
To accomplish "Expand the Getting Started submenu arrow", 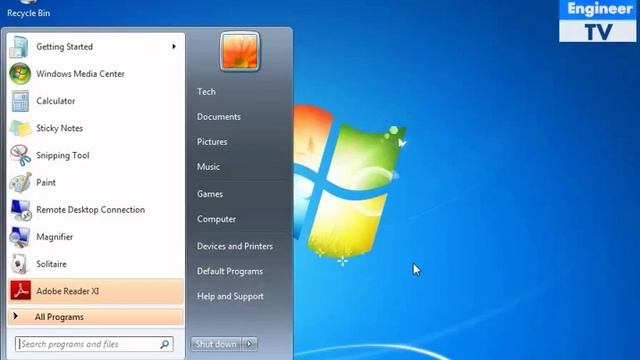I will (174, 47).
